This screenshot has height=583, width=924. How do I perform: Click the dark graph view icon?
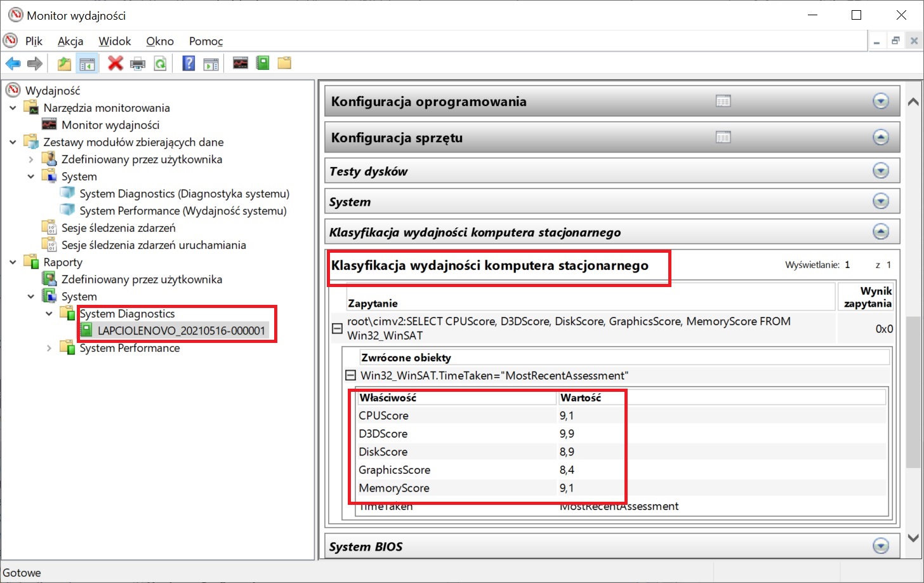pos(240,63)
